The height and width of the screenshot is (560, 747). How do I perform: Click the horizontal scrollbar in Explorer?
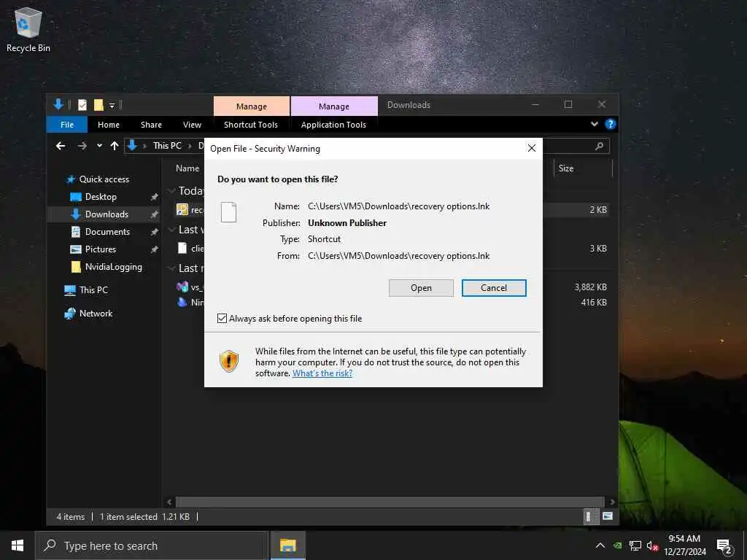tap(390, 502)
